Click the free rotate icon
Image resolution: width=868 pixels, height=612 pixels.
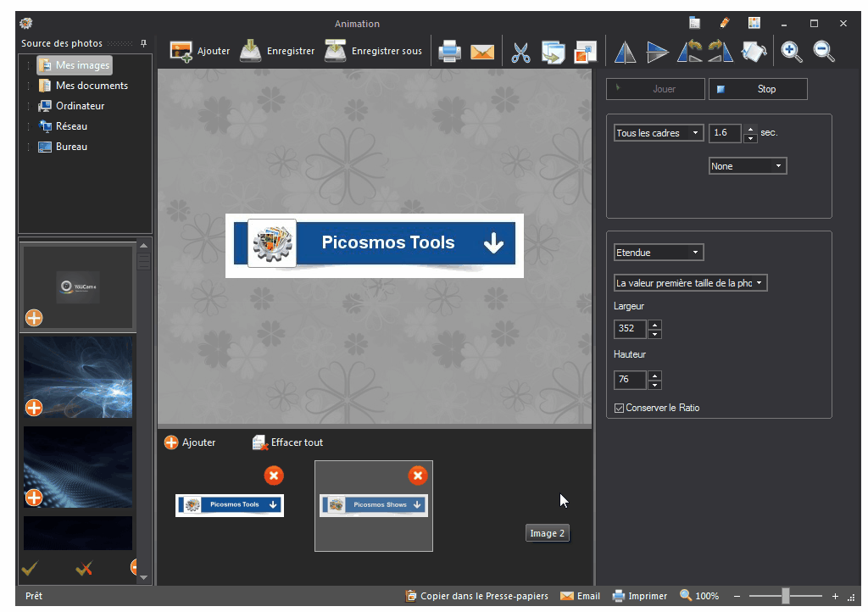pyautogui.click(x=754, y=52)
